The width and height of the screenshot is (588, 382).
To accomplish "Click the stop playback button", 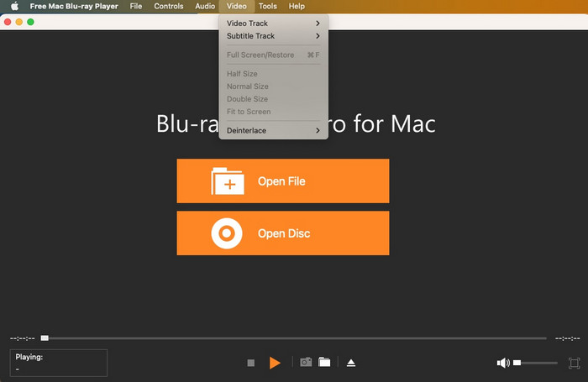I will point(250,363).
